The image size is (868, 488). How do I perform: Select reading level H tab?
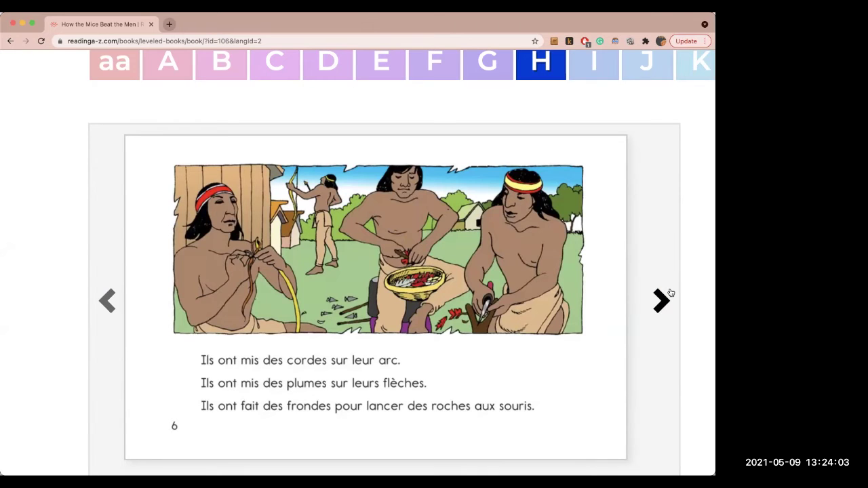click(x=540, y=64)
